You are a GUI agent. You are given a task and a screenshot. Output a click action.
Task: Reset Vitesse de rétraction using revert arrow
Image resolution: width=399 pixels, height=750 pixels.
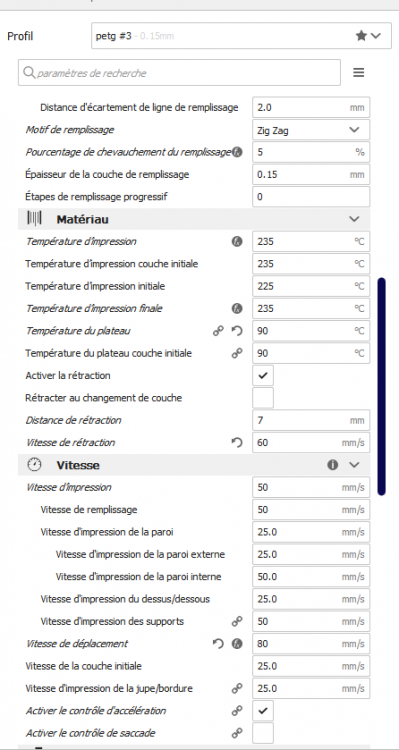pyautogui.click(x=237, y=443)
